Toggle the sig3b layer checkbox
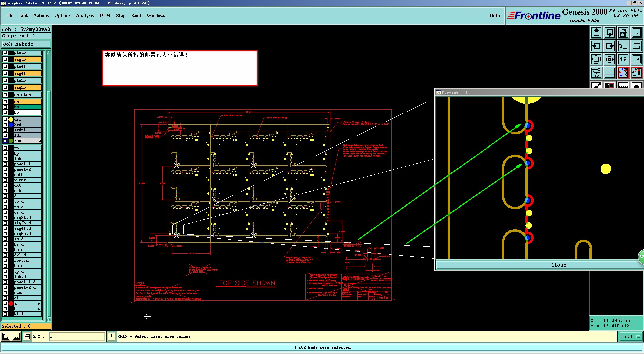 [x=5, y=59]
